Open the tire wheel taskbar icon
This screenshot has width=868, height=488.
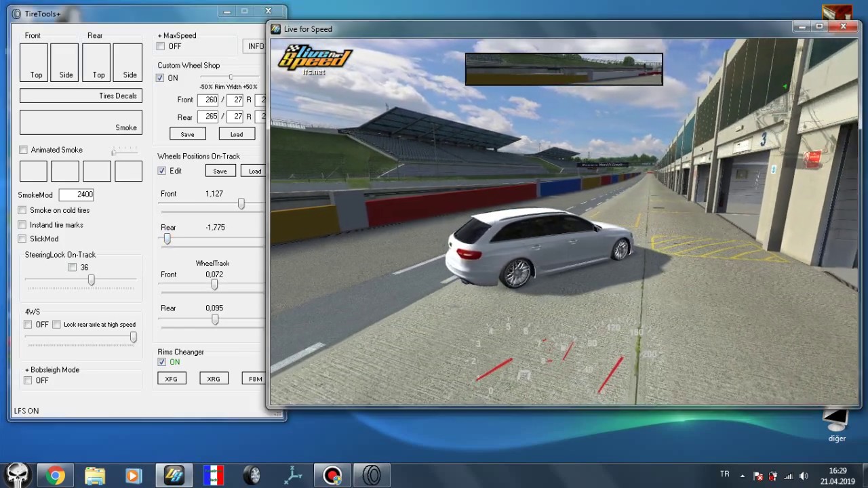[252, 476]
